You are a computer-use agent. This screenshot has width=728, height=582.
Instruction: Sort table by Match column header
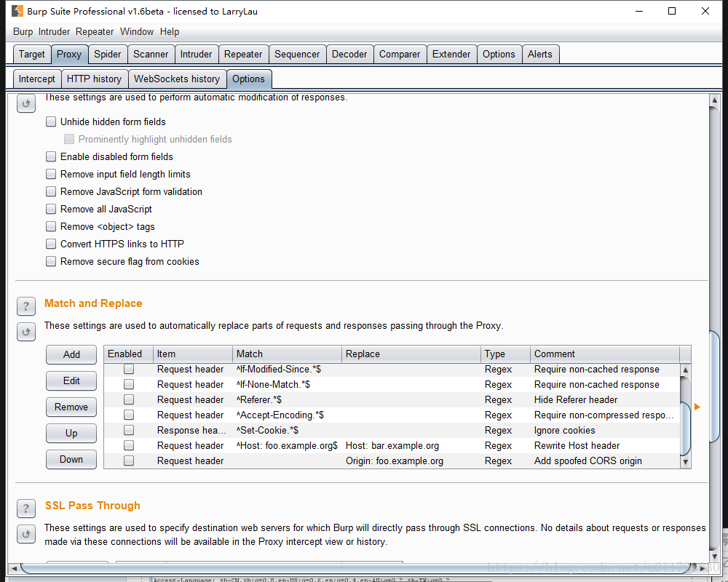[287, 354]
